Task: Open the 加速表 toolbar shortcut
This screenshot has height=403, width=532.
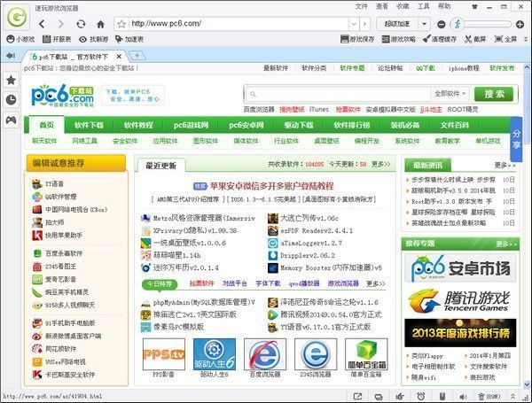Action: pyautogui.click(x=129, y=39)
